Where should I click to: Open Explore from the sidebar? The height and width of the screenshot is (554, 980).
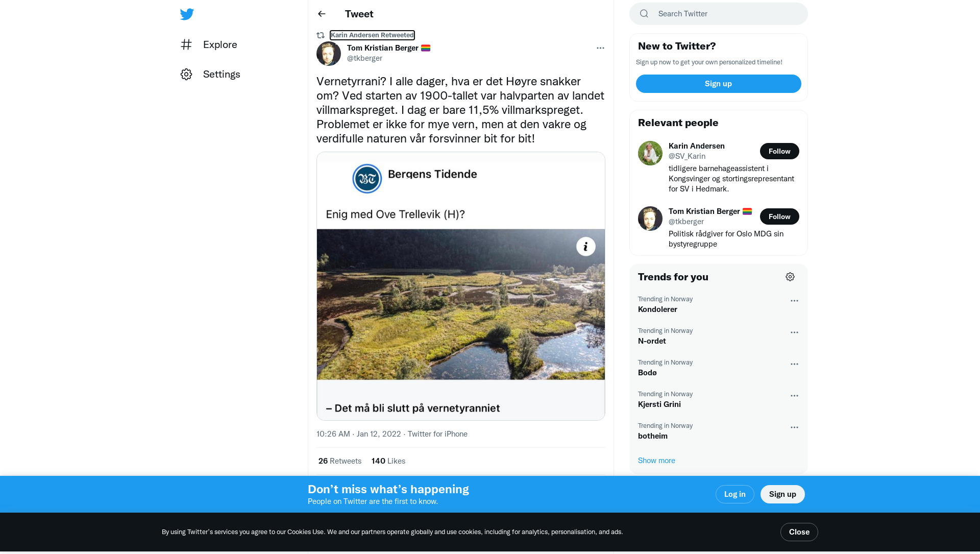pyautogui.click(x=209, y=44)
